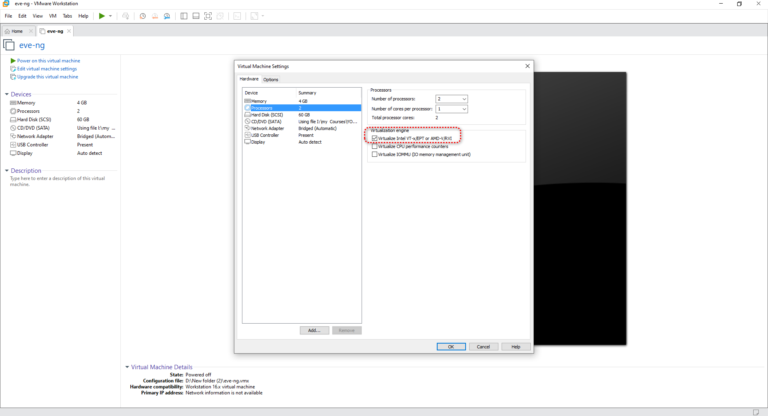Select the USB Controller device in settings list

[x=265, y=135]
